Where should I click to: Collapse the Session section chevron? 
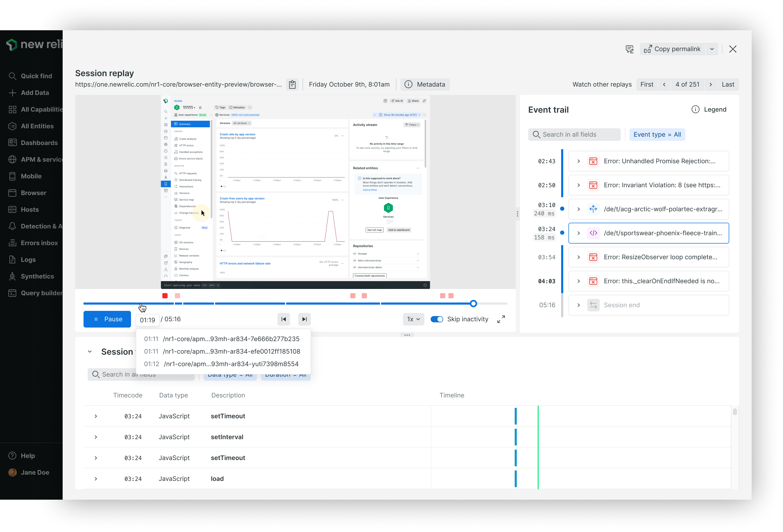click(x=90, y=352)
